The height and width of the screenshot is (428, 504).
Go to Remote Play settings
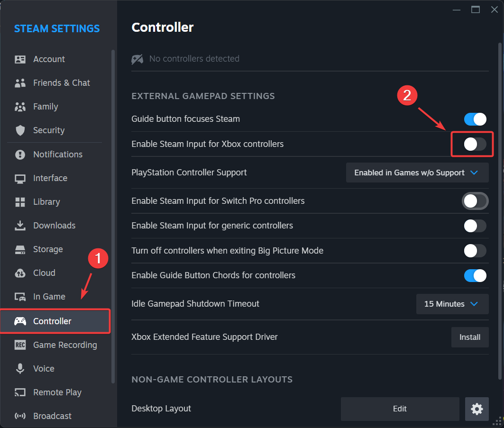pyautogui.click(x=57, y=392)
